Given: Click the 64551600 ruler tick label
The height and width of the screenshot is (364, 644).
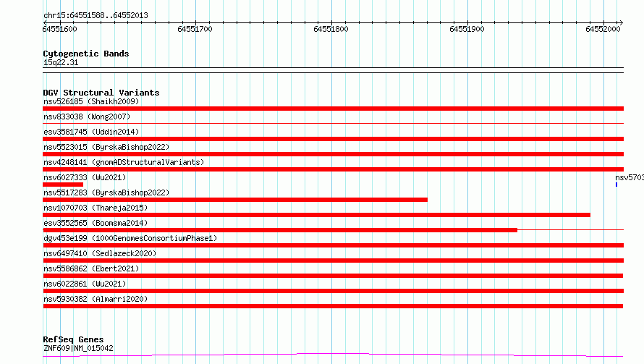Looking at the screenshot, I should coord(59,29).
